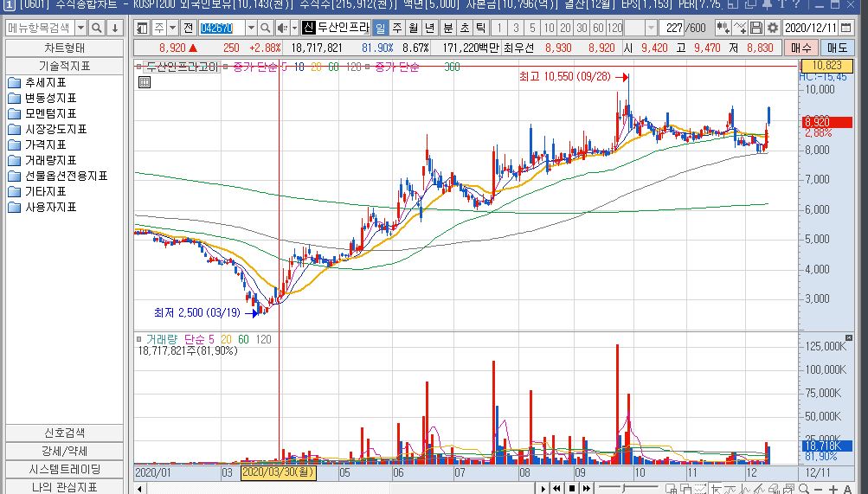Image resolution: width=868 pixels, height=494 pixels.
Task: Open the grid table icon in chart
Action: 144,82
